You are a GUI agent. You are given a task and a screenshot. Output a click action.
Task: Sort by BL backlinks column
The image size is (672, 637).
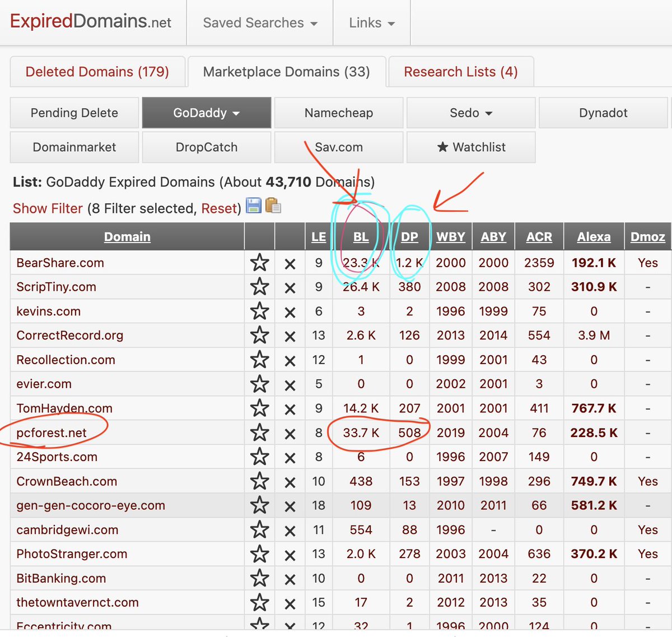click(x=361, y=236)
